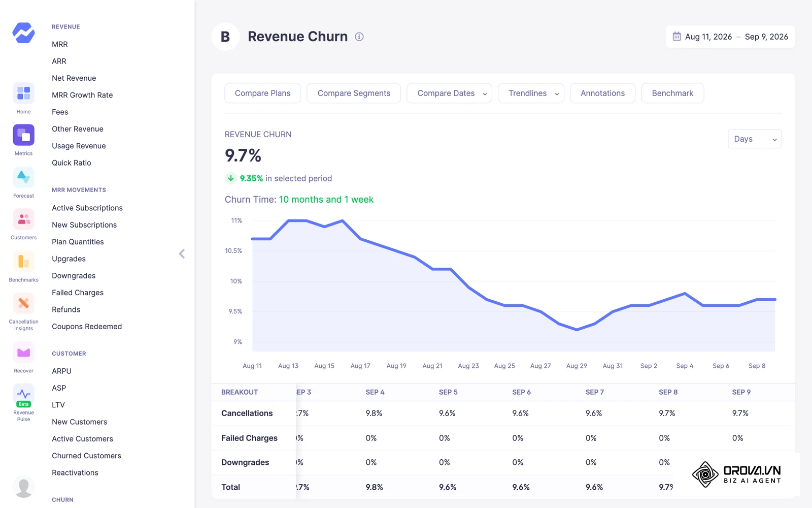
Task: Open Reactivations report
Action: [75, 472]
